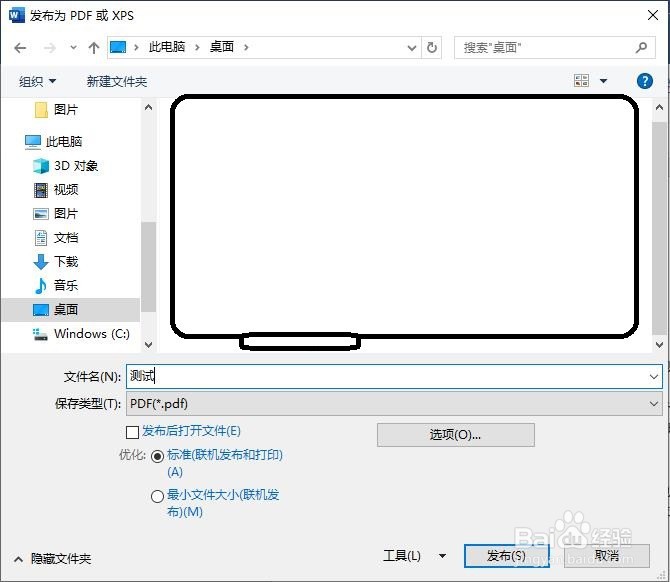Click 桌面 in address breadcrumb
Screen dimensions: 670x582
222,47
